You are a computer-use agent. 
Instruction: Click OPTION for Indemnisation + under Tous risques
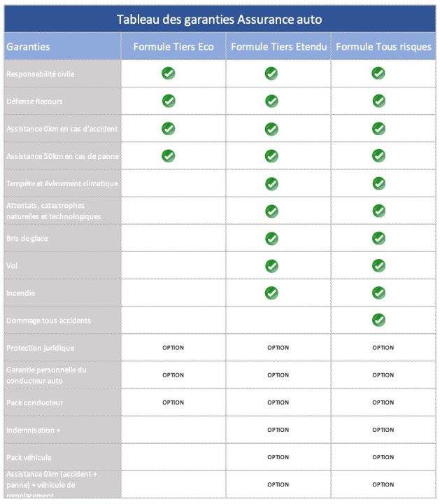coord(383,430)
